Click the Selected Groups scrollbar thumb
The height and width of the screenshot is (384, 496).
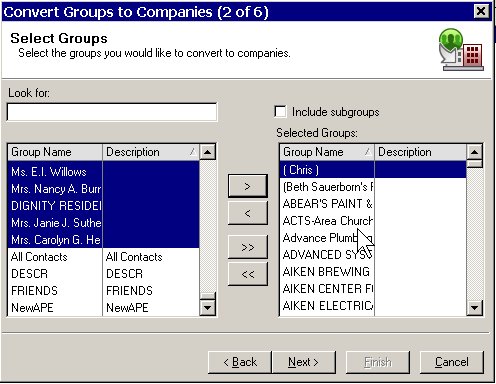(x=474, y=164)
